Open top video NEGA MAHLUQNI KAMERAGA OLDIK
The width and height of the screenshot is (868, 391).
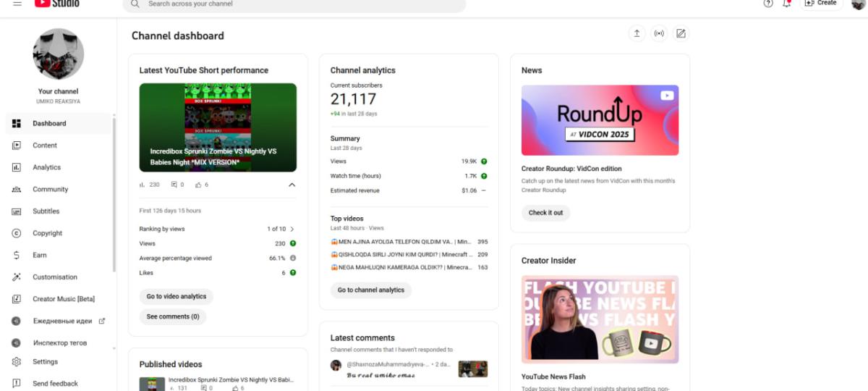pyautogui.click(x=401, y=267)
